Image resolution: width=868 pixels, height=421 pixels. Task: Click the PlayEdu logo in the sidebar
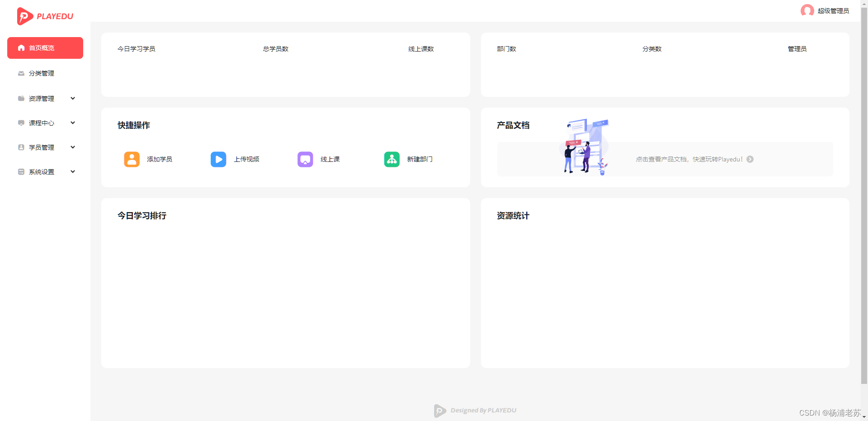[x=45, y=16]
